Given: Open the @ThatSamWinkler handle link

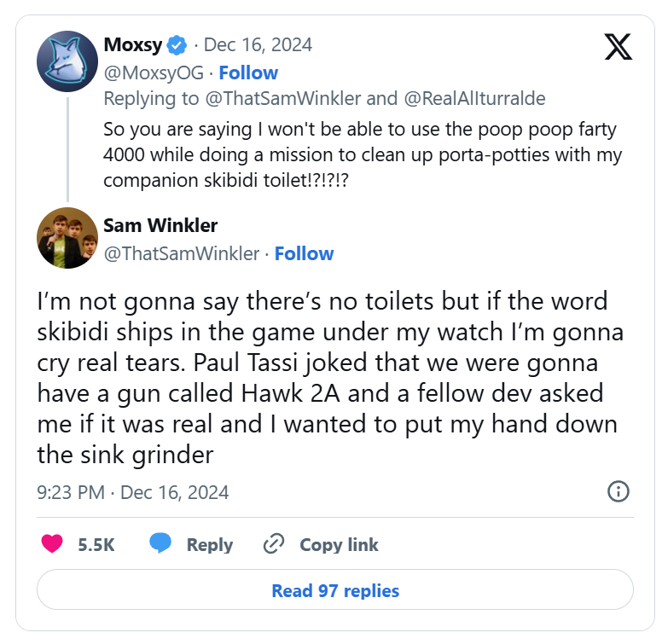Looking at the screenshot, I should (181, 253).
